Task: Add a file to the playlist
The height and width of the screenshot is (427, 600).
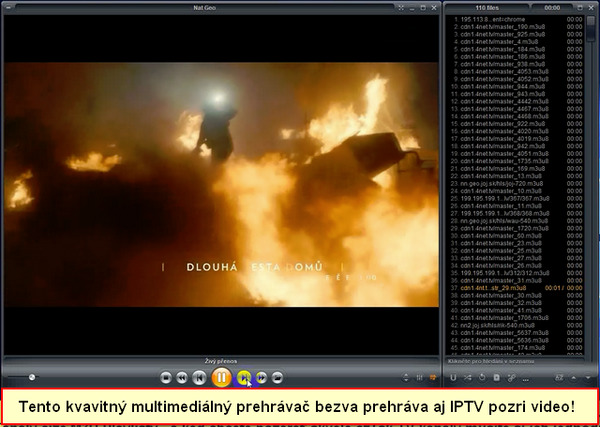Action: (496, 377)
